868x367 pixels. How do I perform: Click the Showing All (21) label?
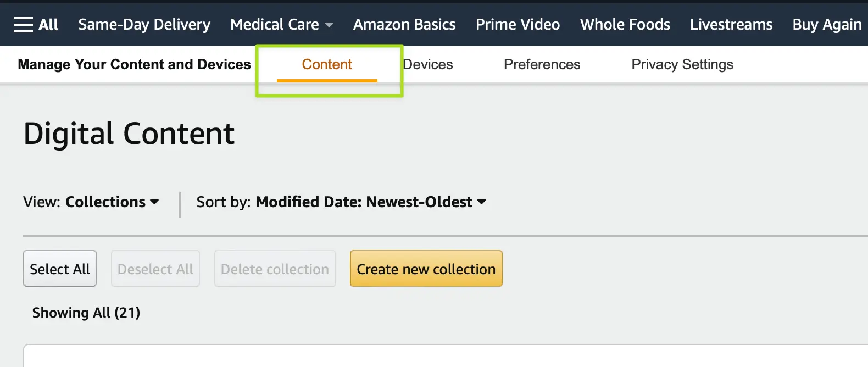tap(86, 313)
